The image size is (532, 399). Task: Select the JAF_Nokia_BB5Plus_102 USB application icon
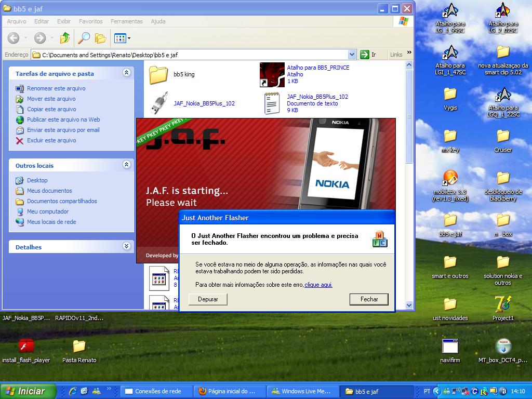[x=159, y=103]
